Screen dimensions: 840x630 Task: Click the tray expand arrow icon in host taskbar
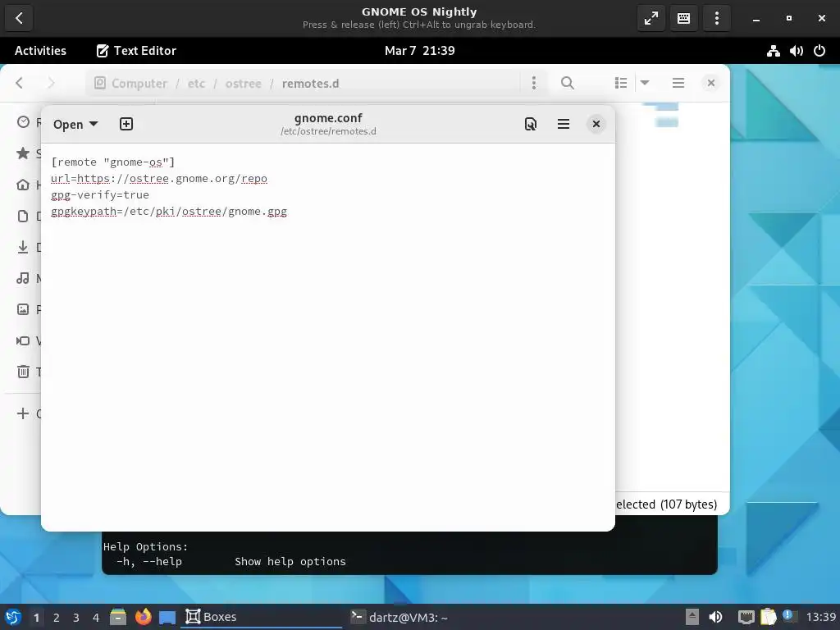pyautogui.click(x=692, y=617)
